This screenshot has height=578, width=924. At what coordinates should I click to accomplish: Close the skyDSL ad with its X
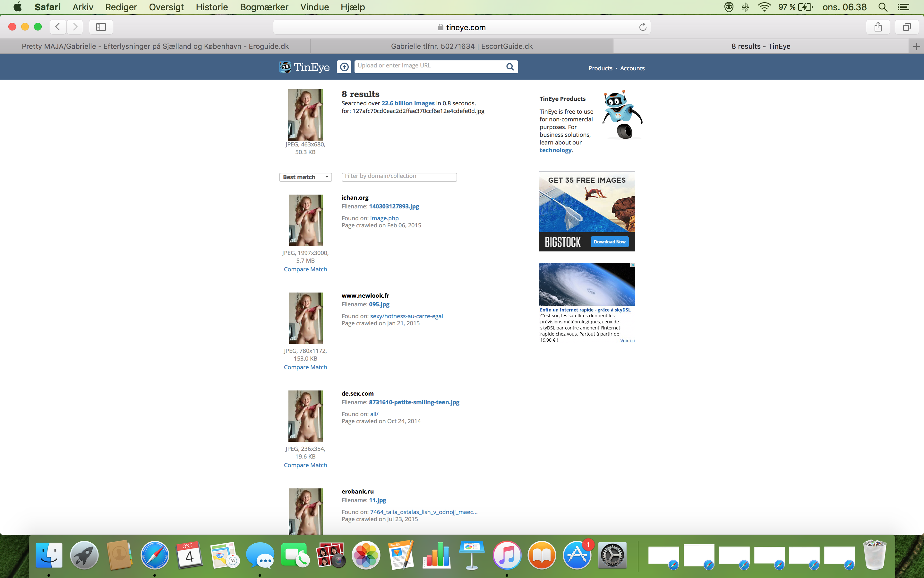click(x=632, y=265)
